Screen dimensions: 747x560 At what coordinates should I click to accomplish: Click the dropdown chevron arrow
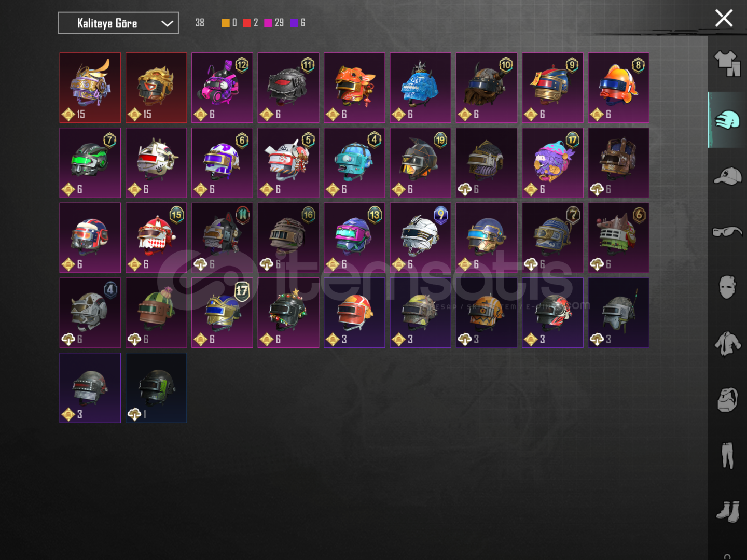coord(167,23)
